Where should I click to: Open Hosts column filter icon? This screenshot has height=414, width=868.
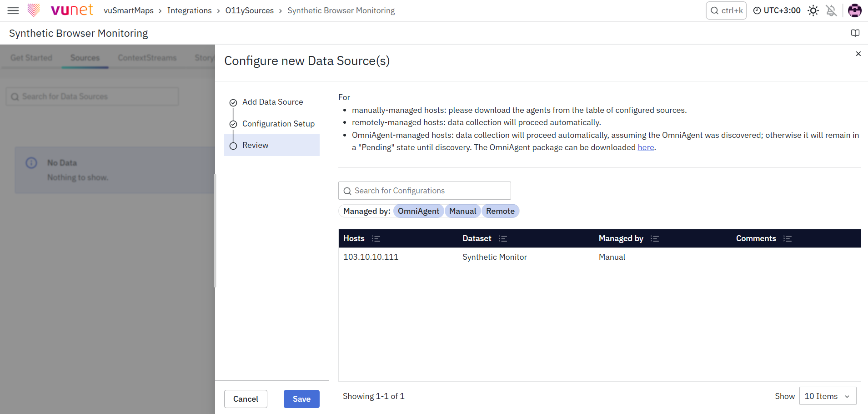coord(376,238)
